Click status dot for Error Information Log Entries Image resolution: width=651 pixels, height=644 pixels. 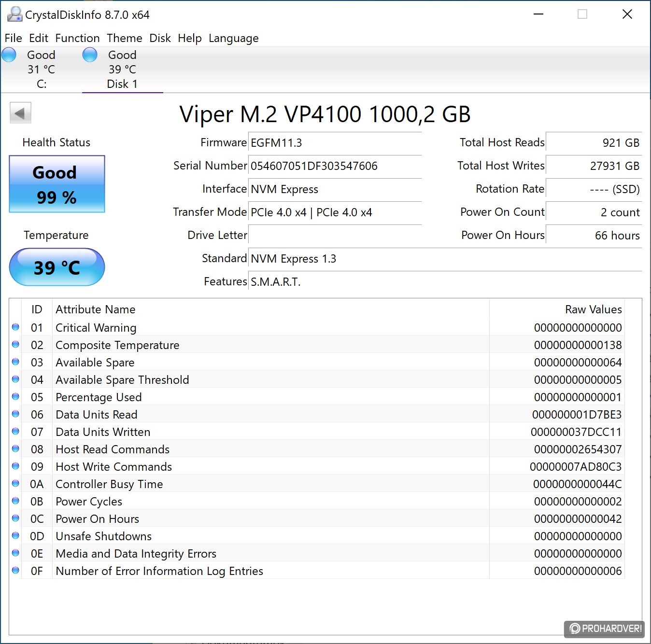pyautogui.click(x=15, y=571)
